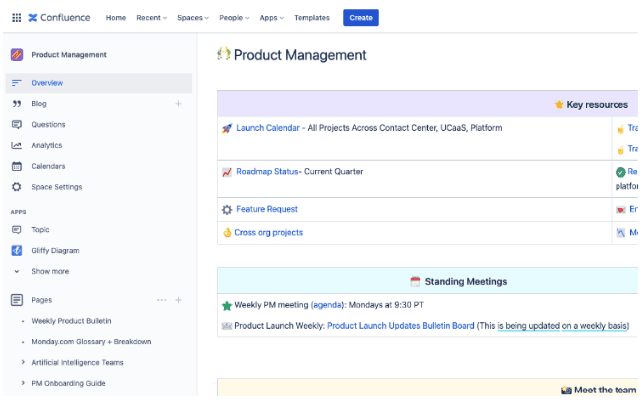
Task: Open Calendars in the sidebar
Action: pyautogui.click(x=48, y=166)
